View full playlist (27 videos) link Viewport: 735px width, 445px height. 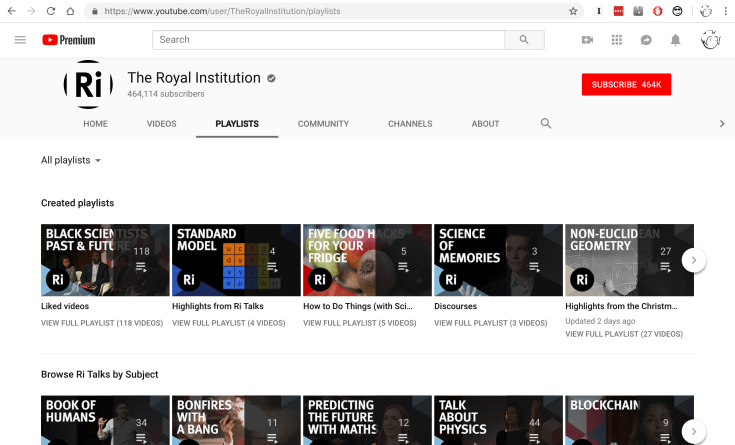(624, 334)
